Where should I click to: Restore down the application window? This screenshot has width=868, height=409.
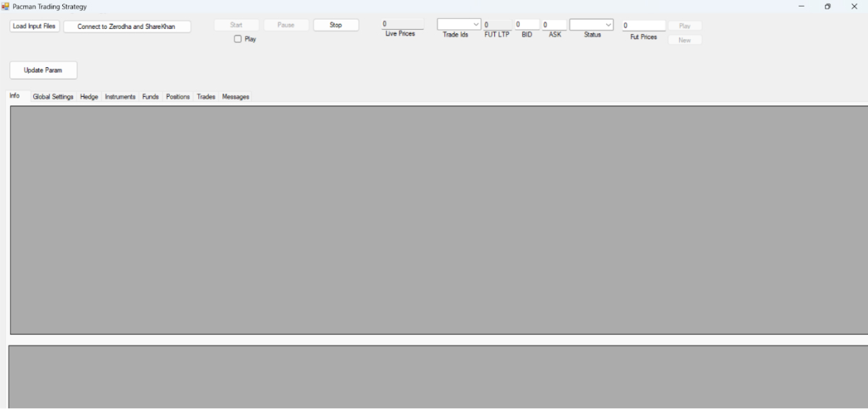(x=827, y=7)
